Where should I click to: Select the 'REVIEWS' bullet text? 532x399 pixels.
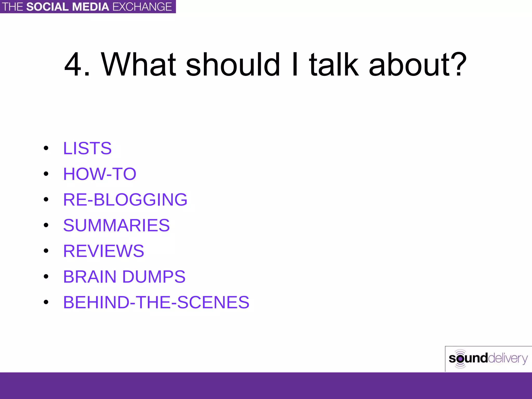pos(104,251)
